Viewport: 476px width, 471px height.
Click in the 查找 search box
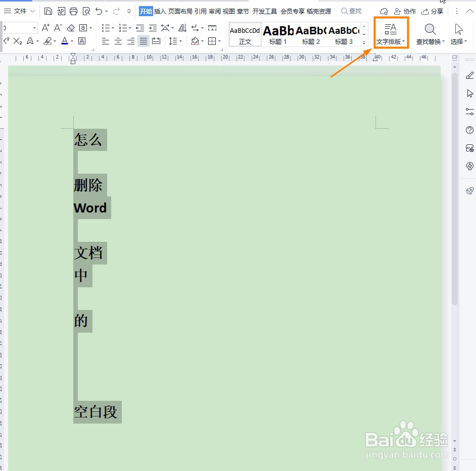(351, 11)
